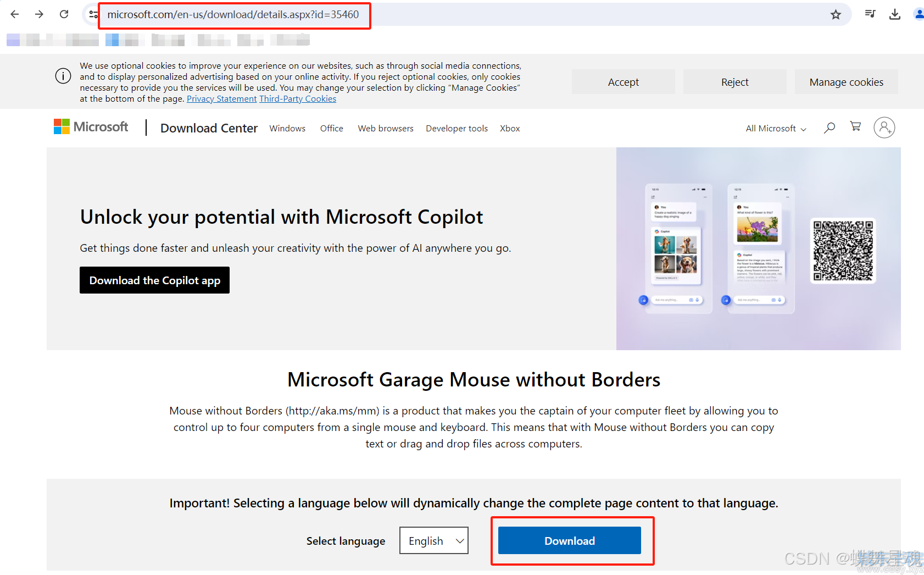Viewport: 924px width, 575px height.
Task: Reload the page with refresh icon
Action: [64, 14]
